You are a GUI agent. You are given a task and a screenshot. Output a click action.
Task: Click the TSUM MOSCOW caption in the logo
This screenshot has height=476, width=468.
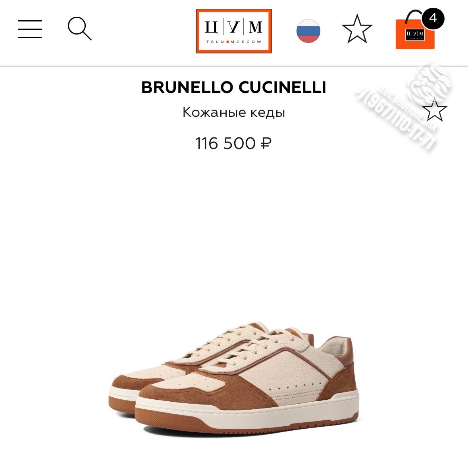click(233, 42)
